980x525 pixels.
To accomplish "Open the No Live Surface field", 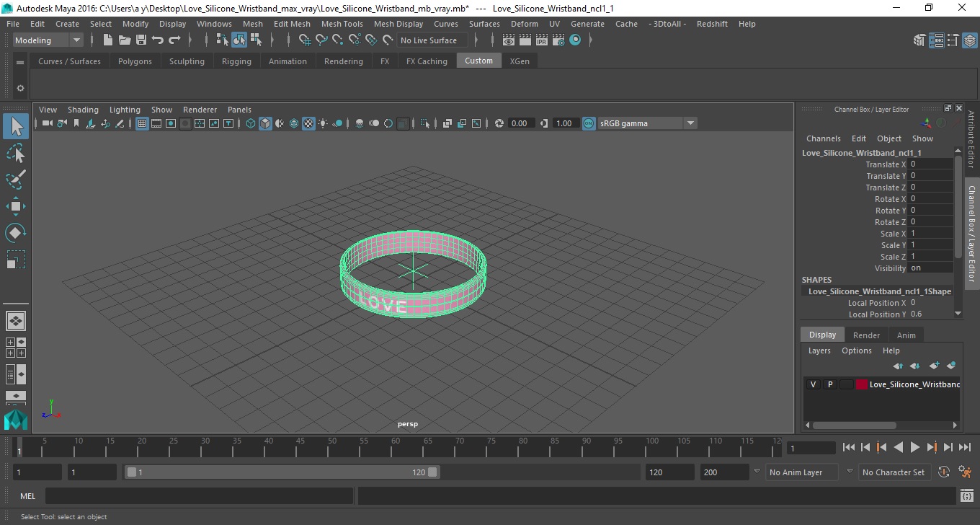I will (x=432, y=40).
